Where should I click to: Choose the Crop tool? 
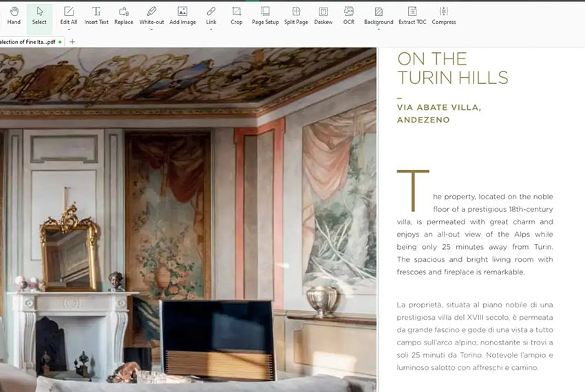236,16
